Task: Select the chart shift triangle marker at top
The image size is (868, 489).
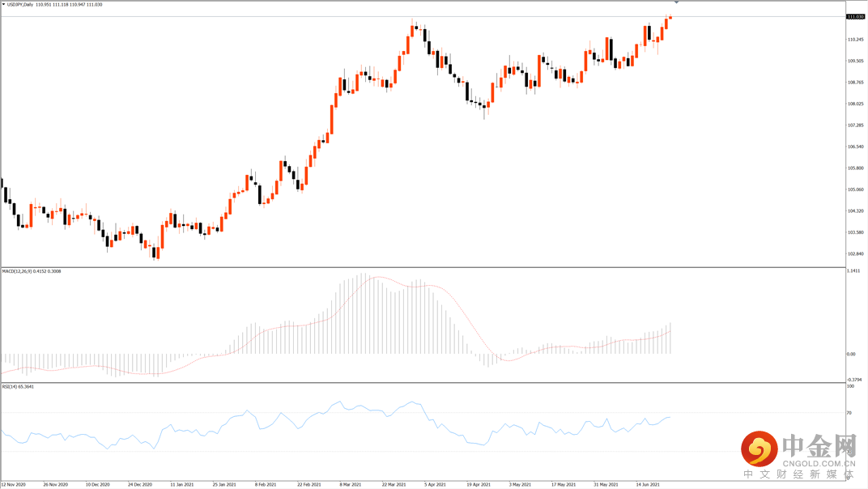Action: click(x=676, y=2)
